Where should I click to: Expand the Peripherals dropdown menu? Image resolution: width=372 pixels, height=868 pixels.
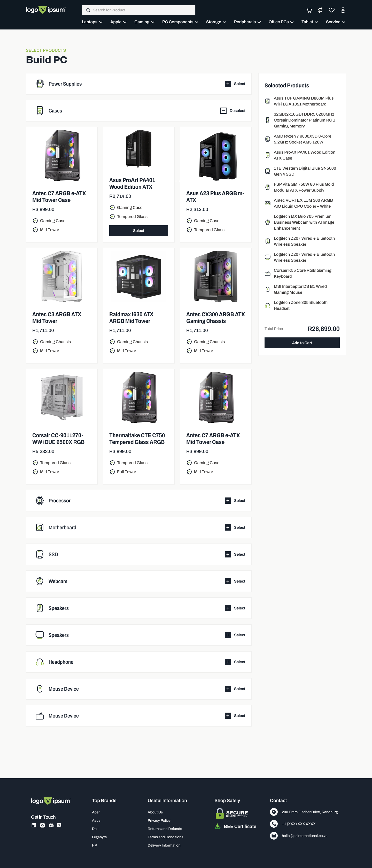tap(247, 22)
